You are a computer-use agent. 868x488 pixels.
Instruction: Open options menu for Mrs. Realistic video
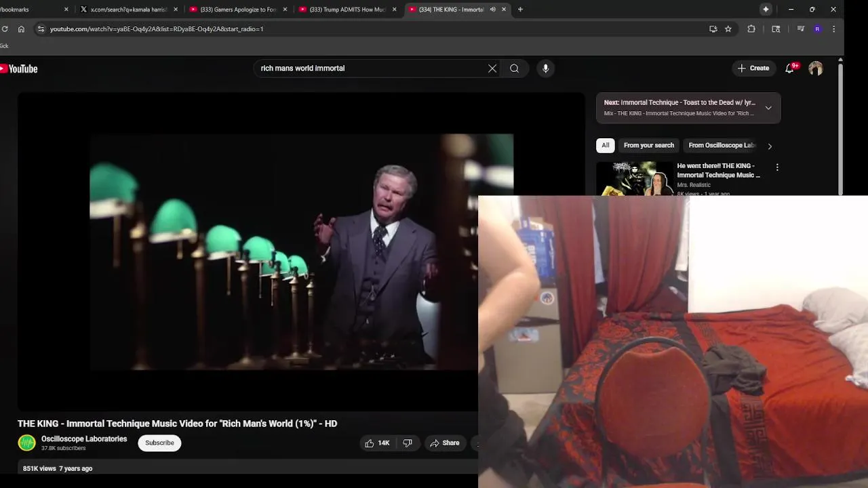click(777, 167)
